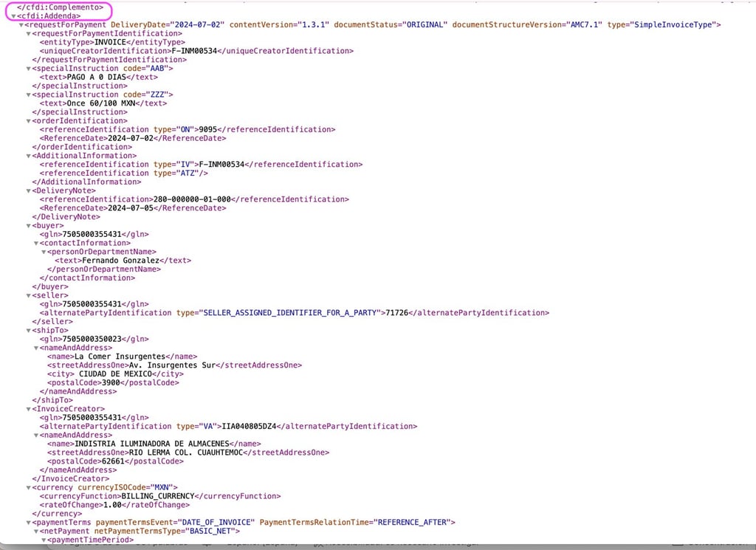Collapse the requestForPaymentIdentification node triangle
This screenshot has width=756, height=550.
click(29, 34)
